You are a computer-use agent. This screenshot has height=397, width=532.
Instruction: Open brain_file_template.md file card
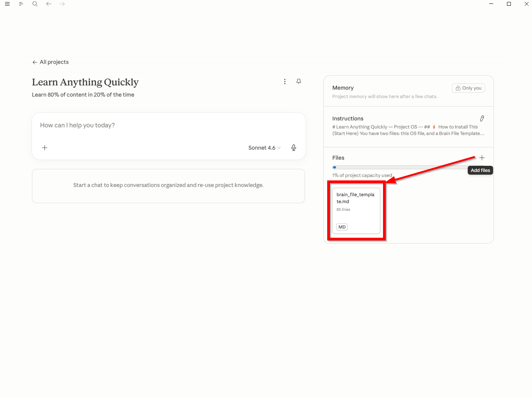coord(356,211)
